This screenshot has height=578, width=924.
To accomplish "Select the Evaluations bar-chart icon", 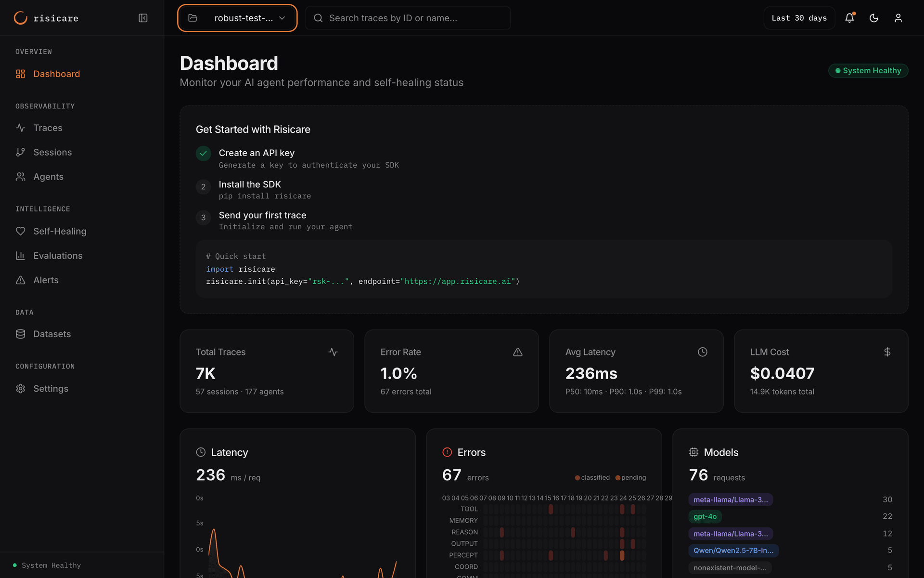I will [x=21, y=255].
